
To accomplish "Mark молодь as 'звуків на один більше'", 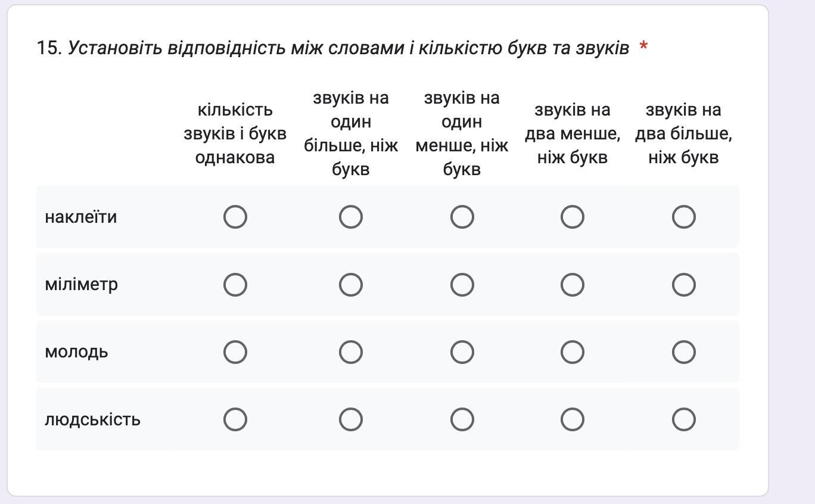I will click(x=350, y=352).
